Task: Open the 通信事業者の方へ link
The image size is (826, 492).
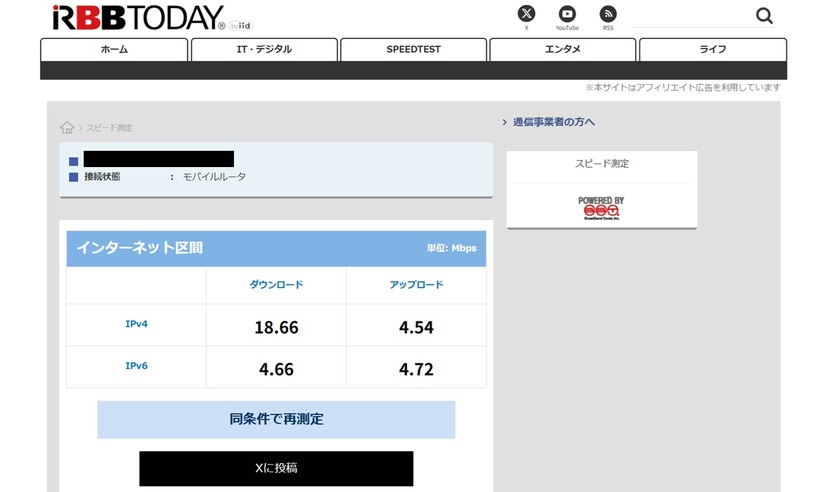Action: pos(554,122)
